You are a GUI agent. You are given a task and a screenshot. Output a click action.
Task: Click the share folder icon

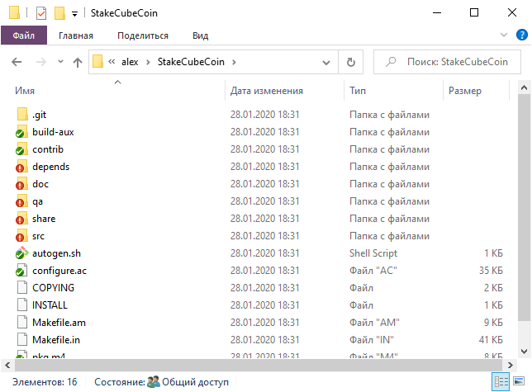coord(21,219)
